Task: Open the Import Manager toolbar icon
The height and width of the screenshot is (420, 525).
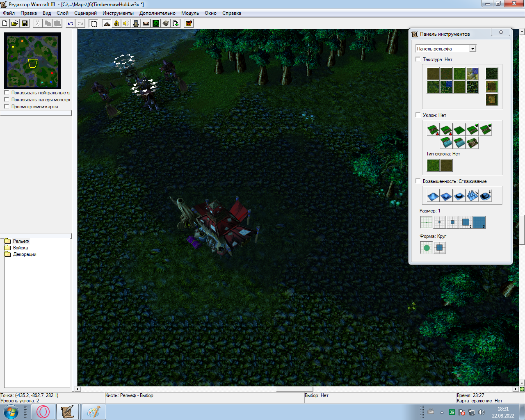Action: pos(176,23)
